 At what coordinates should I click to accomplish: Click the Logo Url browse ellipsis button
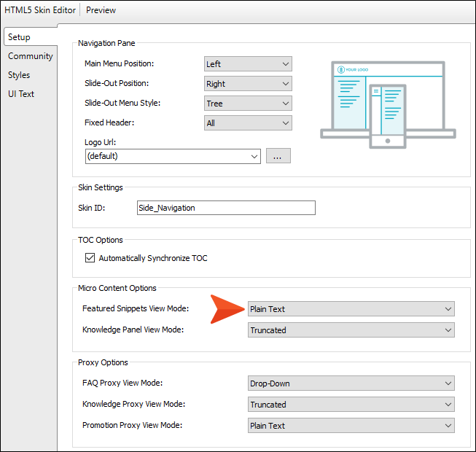278,156
